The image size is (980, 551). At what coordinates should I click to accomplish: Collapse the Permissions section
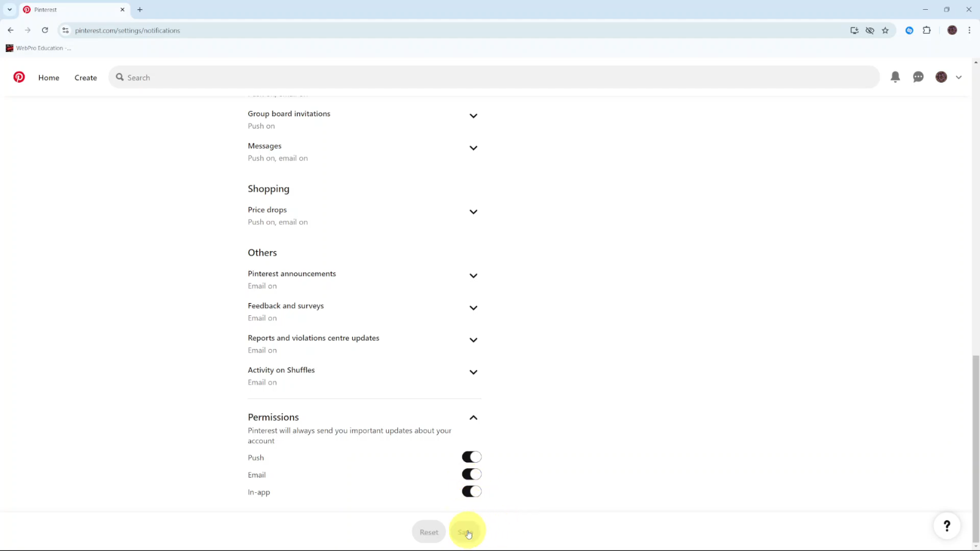(473, 418)
